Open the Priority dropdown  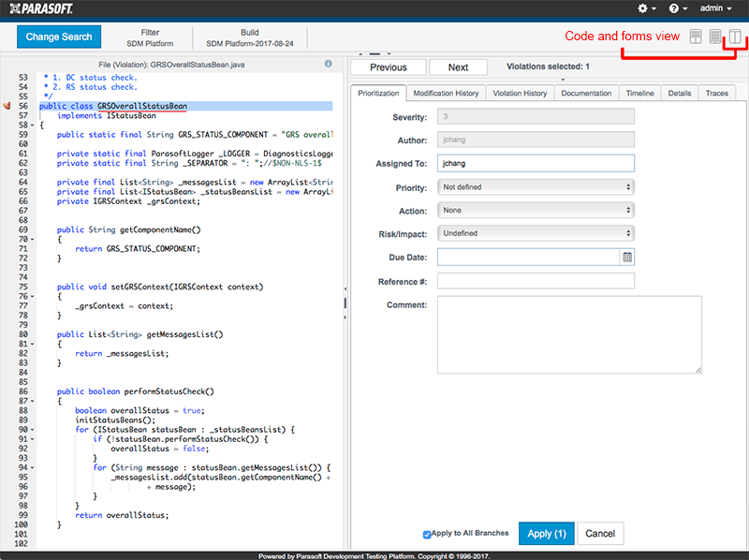536,187
